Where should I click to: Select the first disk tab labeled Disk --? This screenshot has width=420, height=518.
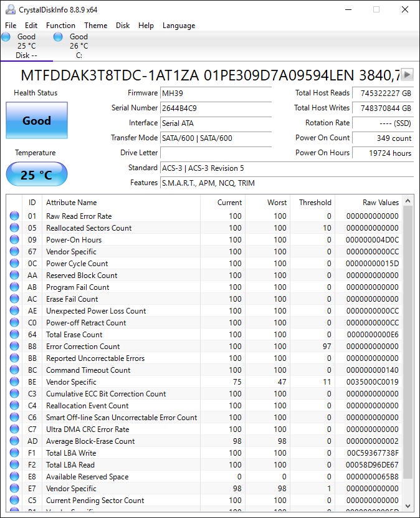tap(26, 46)
